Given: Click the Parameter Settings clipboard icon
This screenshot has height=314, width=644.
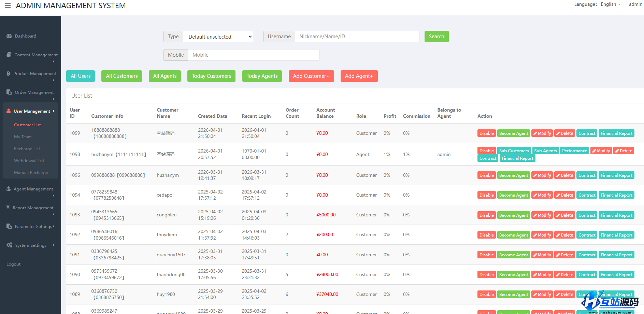Looking at the screenshot, I should pos(9,226).
